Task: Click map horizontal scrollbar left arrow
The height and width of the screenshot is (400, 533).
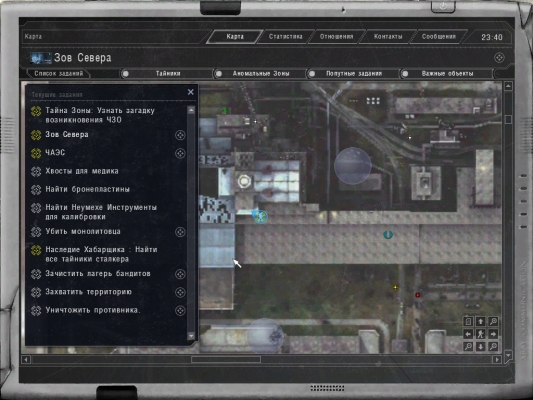Action: coord(26,360)
